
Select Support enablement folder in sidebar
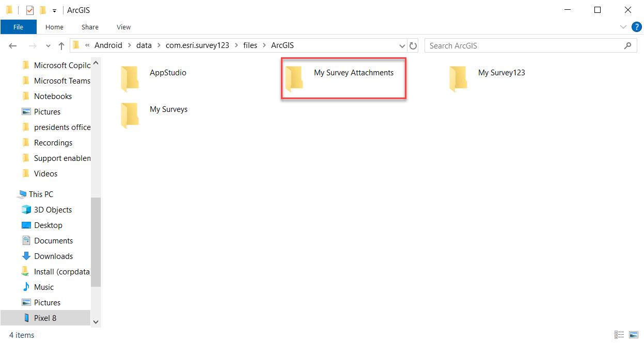coord(56,158)
